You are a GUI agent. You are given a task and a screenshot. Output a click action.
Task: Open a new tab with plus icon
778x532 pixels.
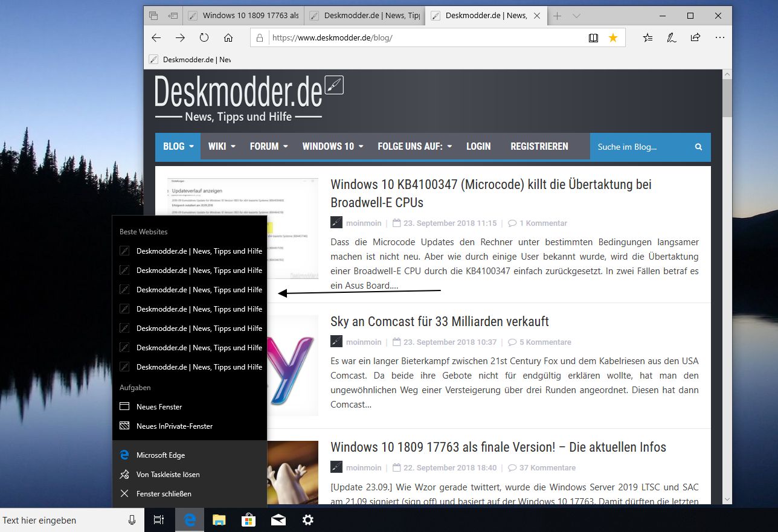pyautogui.click(x=558, y=16)
